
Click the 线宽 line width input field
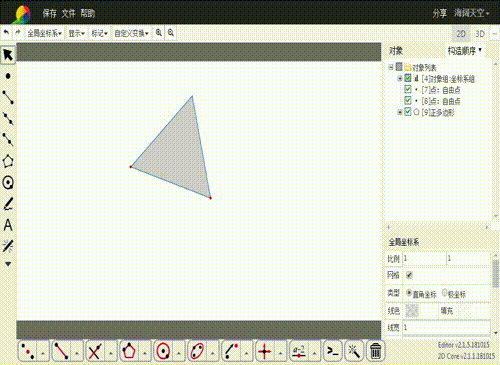pos(446,327)
